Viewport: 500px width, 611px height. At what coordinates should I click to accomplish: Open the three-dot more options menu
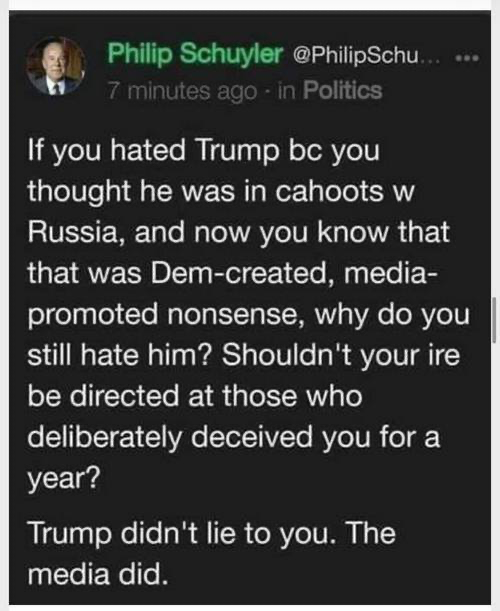pos(467,59)
